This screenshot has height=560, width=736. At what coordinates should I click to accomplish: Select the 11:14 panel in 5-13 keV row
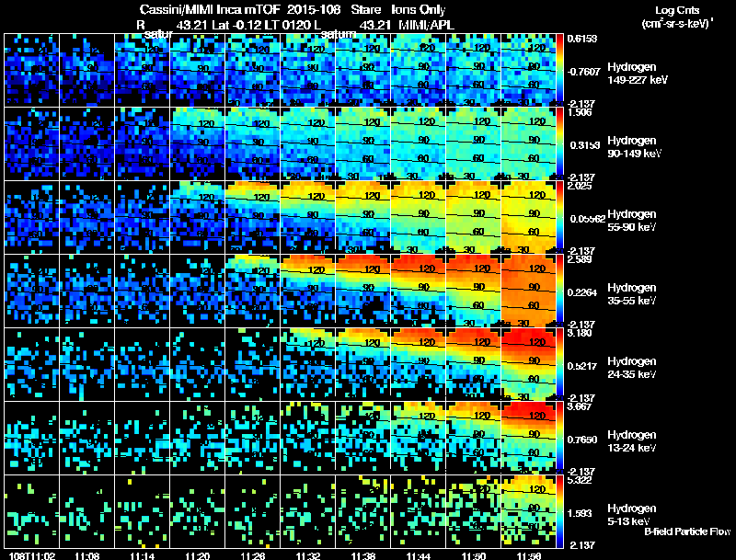(143, 511)
